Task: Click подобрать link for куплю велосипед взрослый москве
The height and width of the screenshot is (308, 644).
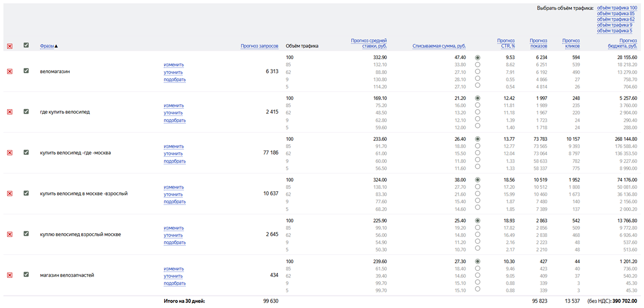Action: [x=175, y=242]
